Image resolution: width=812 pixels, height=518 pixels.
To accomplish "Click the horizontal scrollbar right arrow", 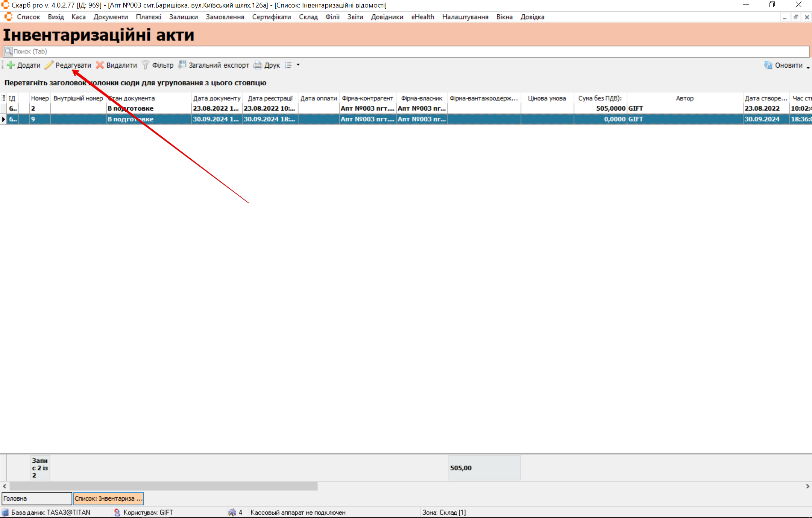I will [807, 486].
